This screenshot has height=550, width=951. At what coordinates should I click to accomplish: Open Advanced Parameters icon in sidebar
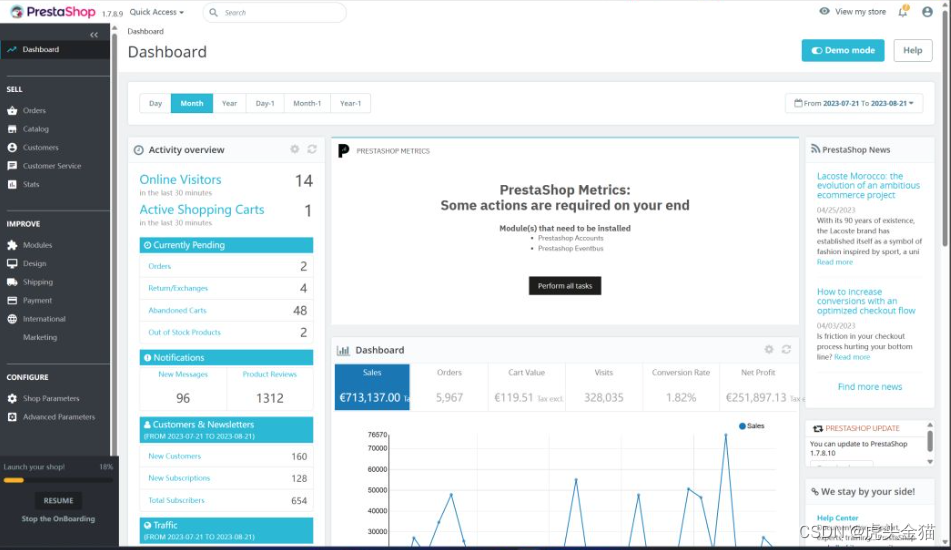pos(12,417)
